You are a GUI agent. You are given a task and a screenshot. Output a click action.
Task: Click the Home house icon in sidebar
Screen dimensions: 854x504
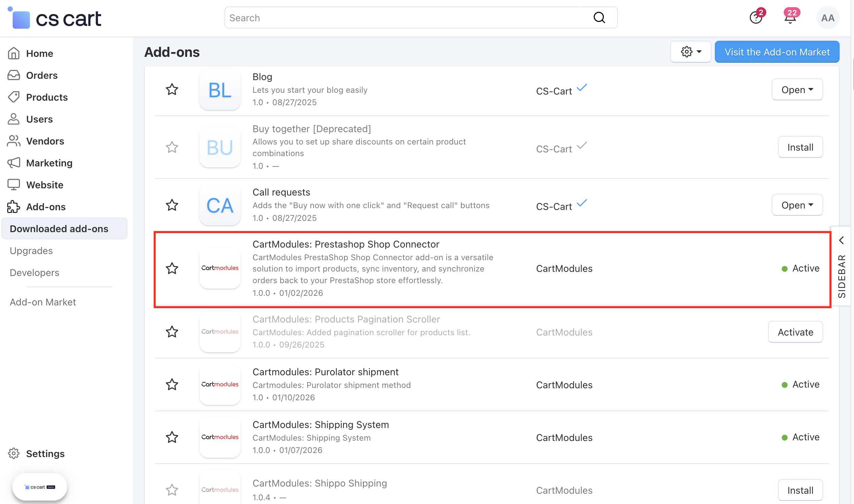[14, 53]
